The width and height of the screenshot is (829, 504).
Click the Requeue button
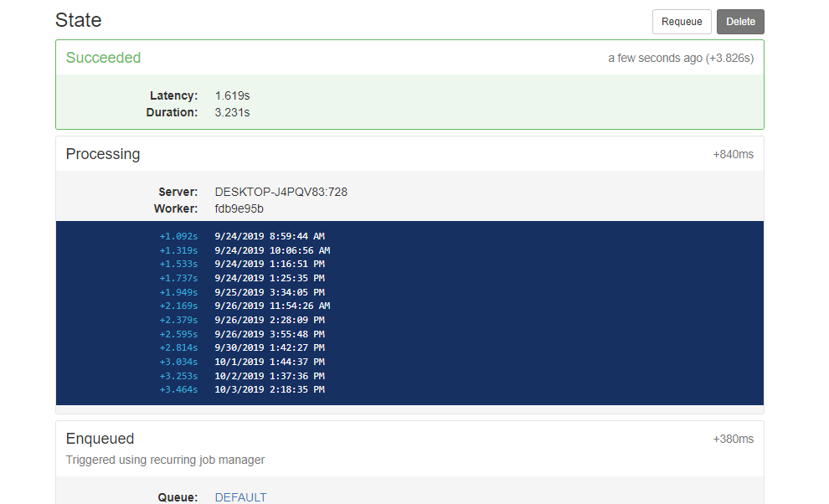(x=682, y=22)
